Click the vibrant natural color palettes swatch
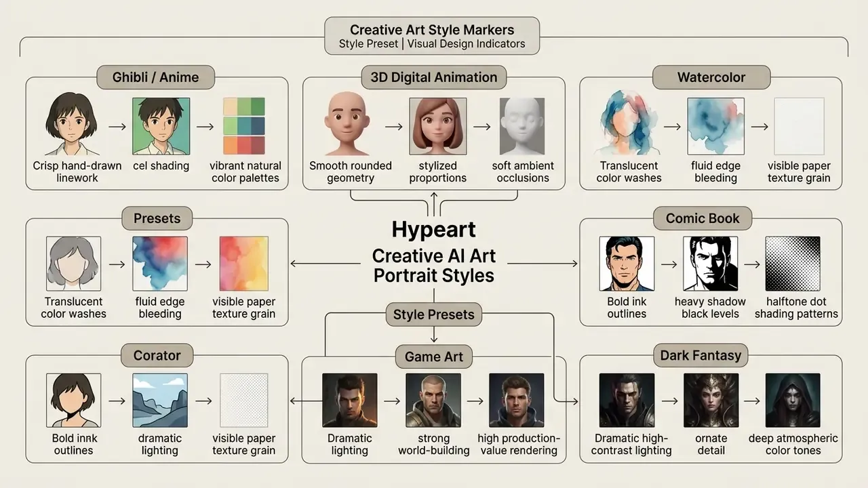868x488 pixels. (x=244, y=126)
